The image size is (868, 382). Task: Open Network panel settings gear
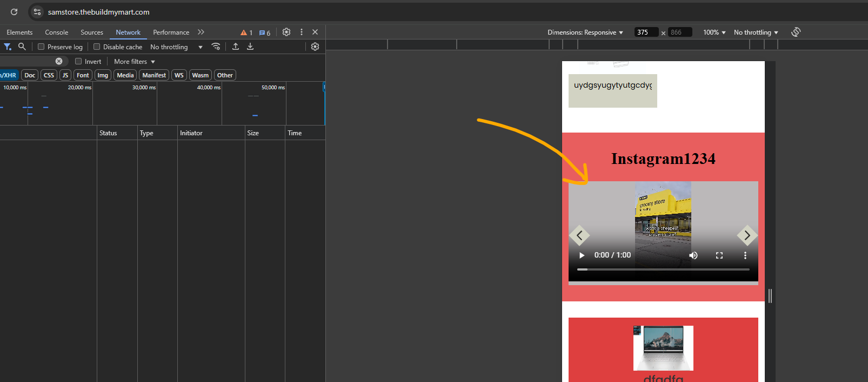(x=315, y=47)
